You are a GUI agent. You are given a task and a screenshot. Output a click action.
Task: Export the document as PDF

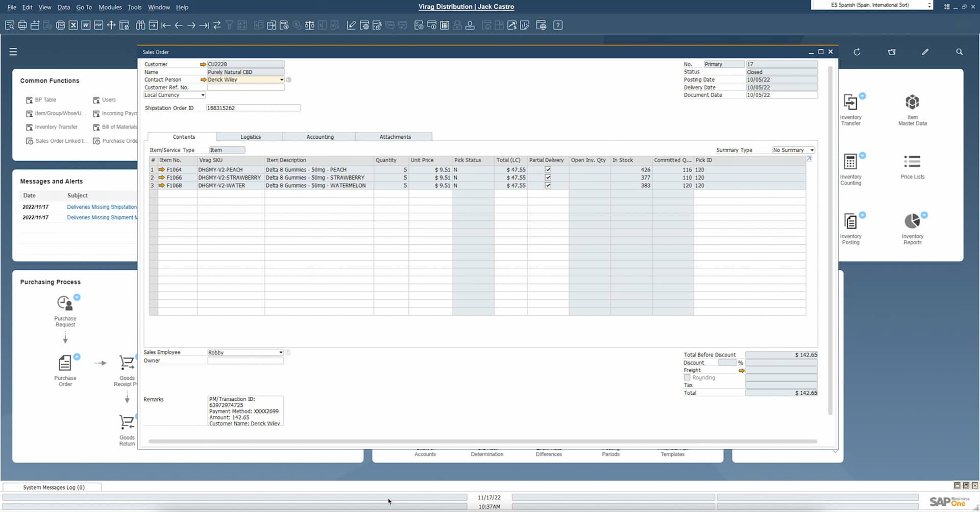click(99, 25)
